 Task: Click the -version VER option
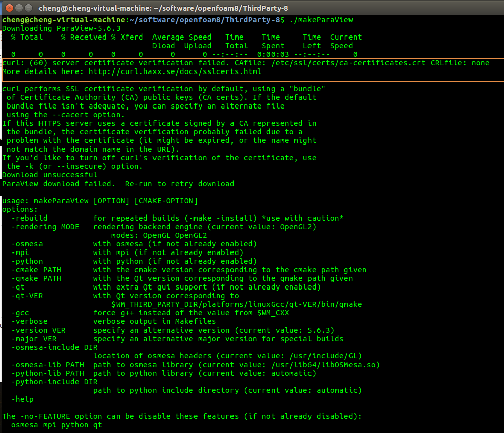click(x=38, y=331)
